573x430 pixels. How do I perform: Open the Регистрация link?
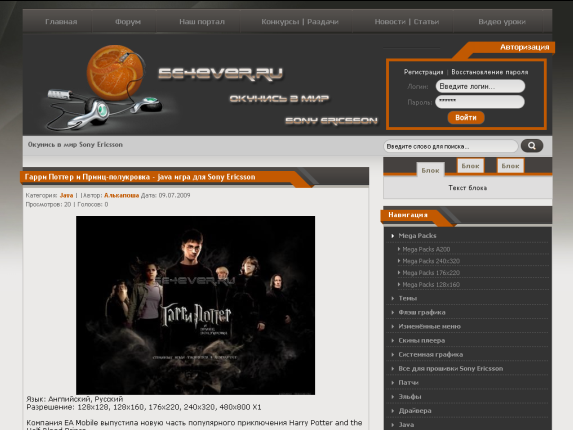coord(423,72)
